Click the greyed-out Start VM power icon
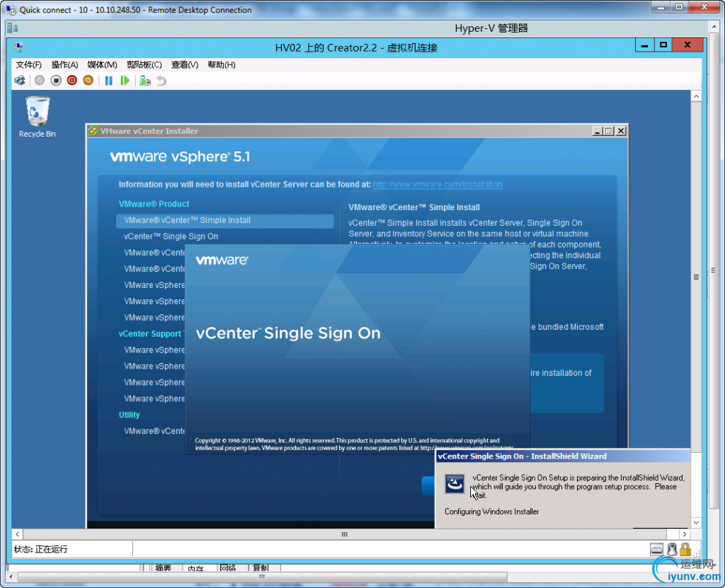Viewport: 725px width, 588px height. tap(40, 81)
